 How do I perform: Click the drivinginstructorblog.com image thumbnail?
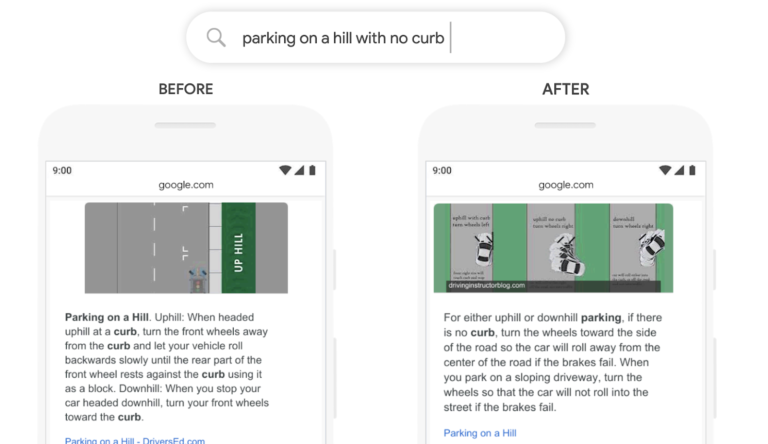coord(553,248)
